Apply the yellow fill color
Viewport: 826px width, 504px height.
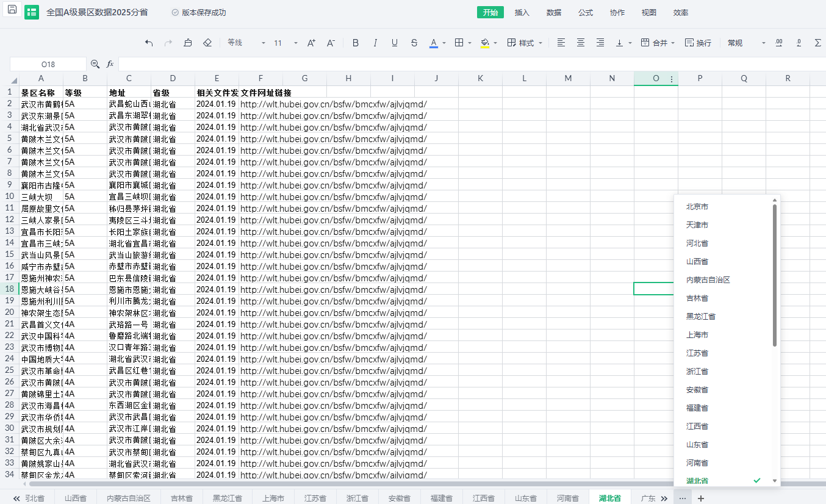click(485, 43)
